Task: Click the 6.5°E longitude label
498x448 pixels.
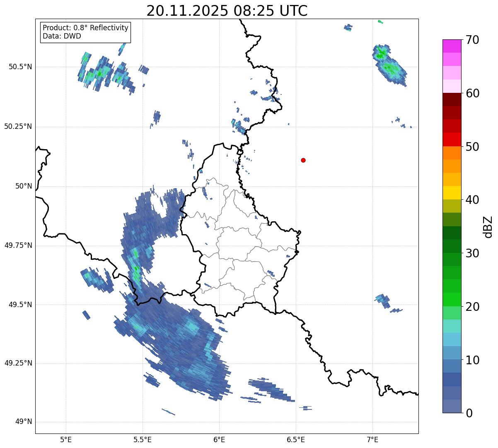Action: pos(296,439)
